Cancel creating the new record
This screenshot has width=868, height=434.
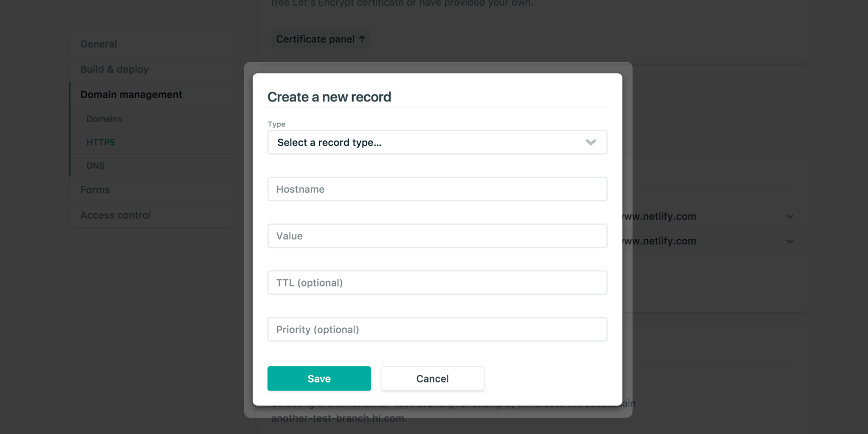[432, 379]
